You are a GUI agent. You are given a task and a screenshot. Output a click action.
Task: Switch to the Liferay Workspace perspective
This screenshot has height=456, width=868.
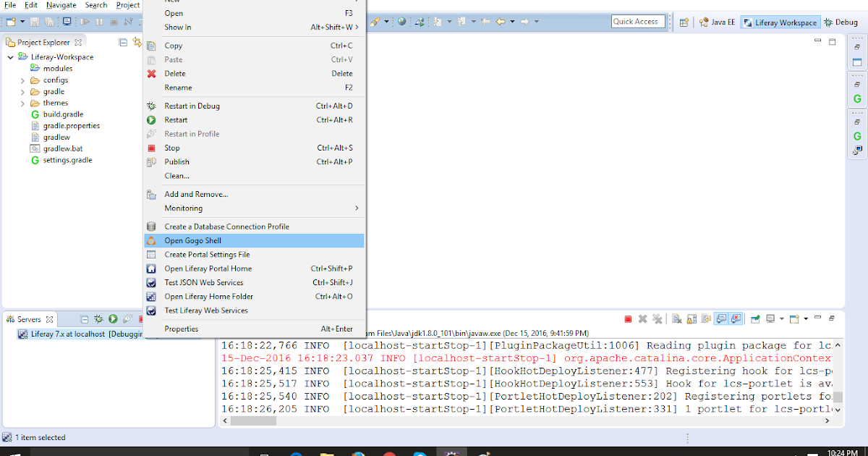[780, 22]
